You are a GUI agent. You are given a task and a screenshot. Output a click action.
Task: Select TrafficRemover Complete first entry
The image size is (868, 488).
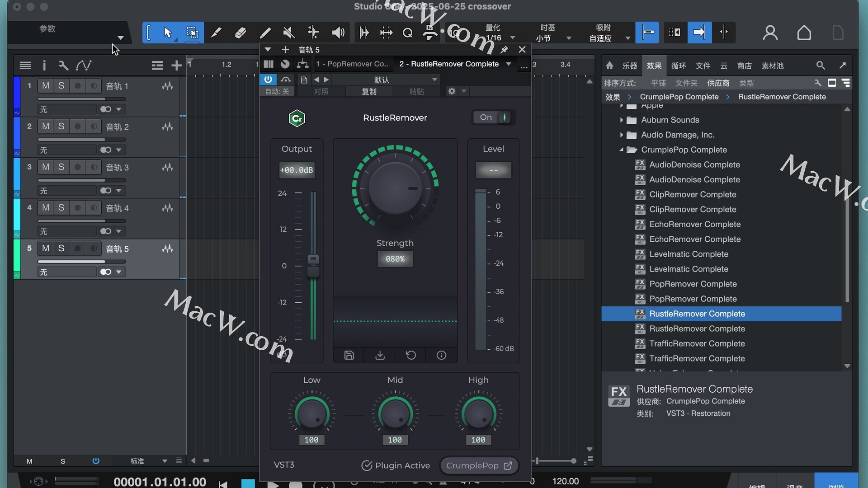click(x=697, y=343)
